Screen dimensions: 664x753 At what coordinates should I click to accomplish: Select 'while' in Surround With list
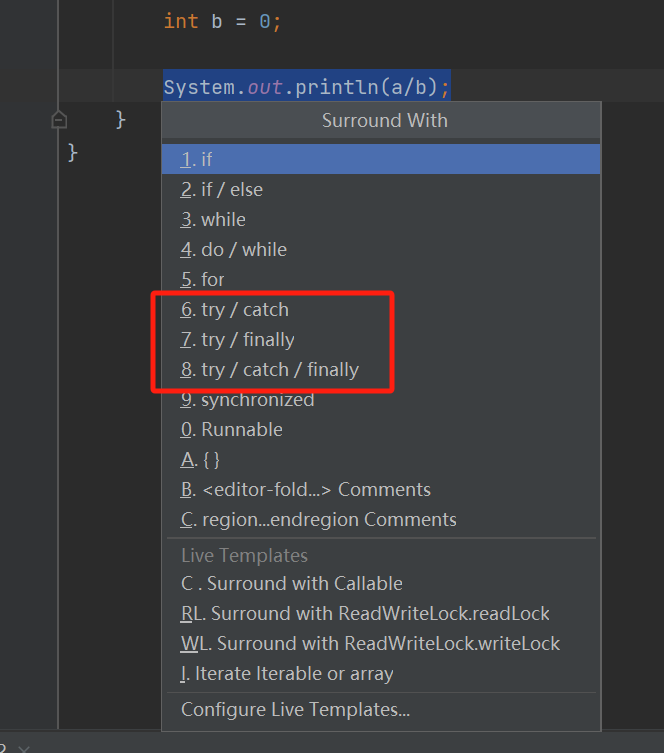point(213,219)
